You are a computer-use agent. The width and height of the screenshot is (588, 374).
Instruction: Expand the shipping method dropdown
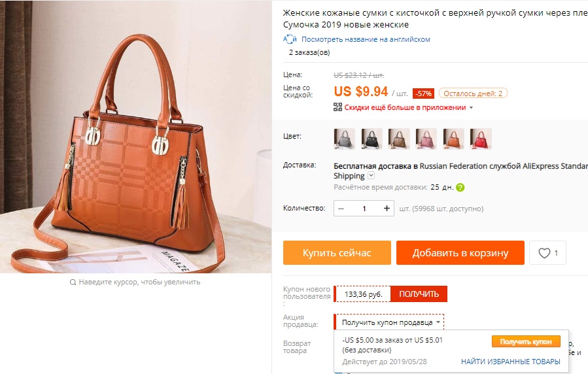coord(371,175)
